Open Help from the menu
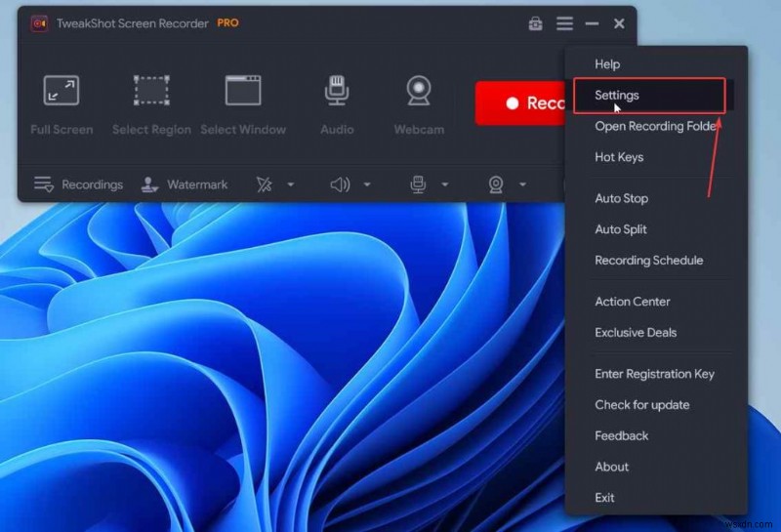The height and width of the screenshot is (532, 781). (x=607, y=64)
